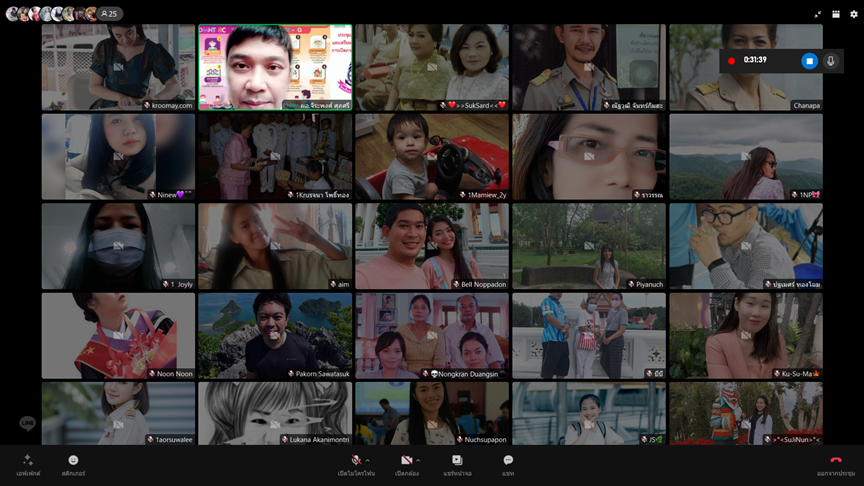Viewport: 864px width, 486px height.
Task: Select 1aorsuwalee video tile
Action: click(x=118, y=413)
